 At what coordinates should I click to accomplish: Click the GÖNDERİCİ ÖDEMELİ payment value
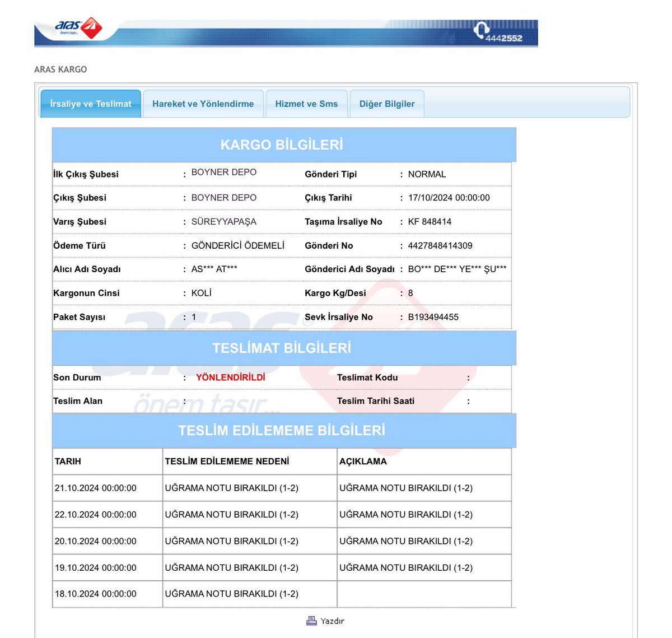238,245
